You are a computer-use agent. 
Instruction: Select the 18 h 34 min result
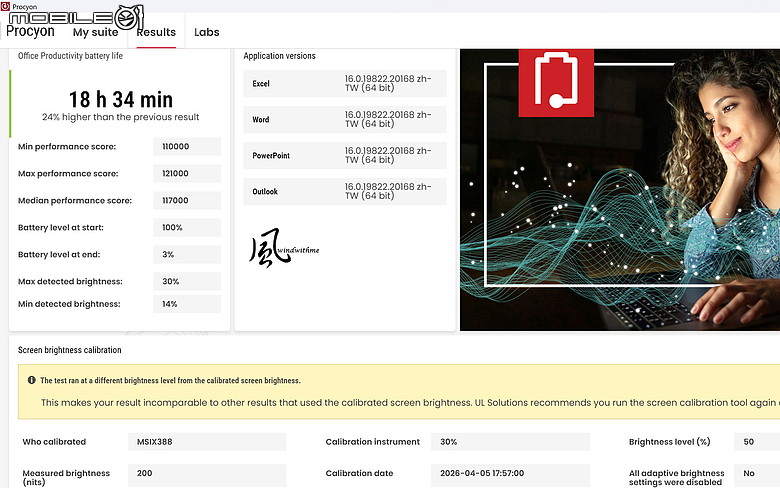121,99
